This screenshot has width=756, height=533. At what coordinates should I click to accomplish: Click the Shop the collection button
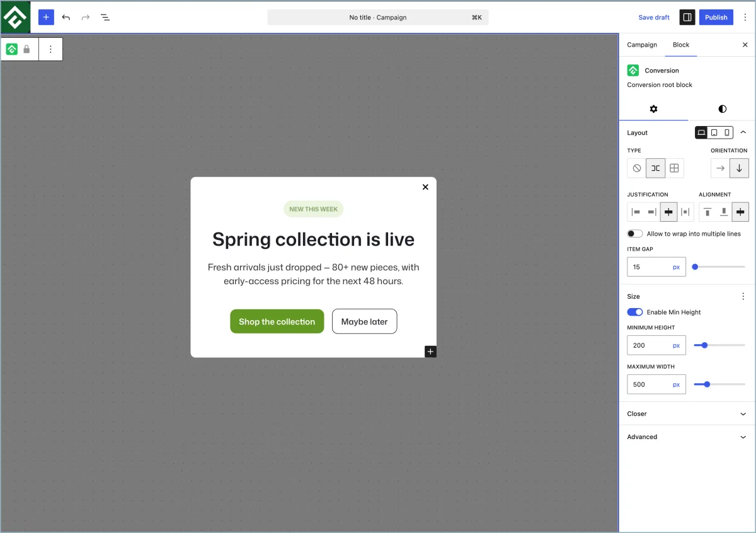click(277, 321)
